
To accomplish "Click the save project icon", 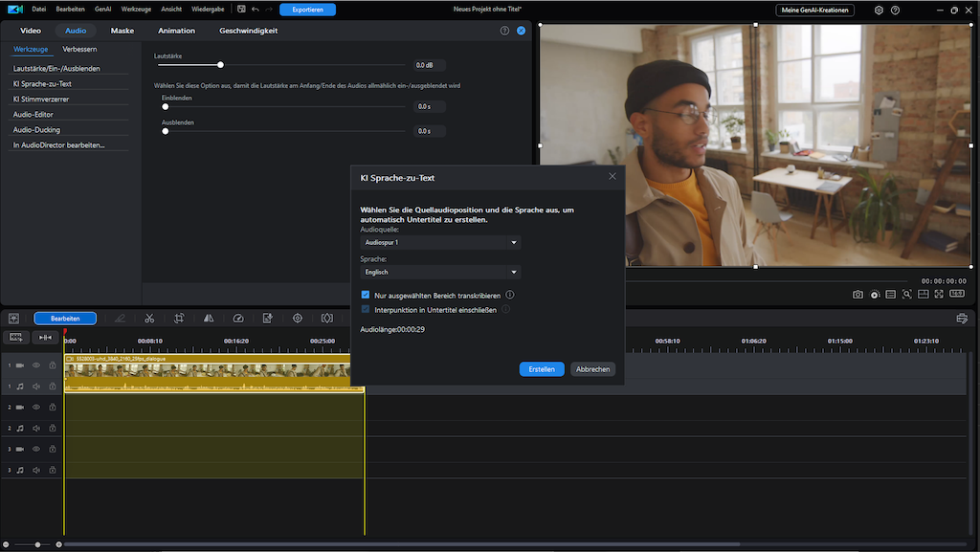I will (x=241, y=10).
